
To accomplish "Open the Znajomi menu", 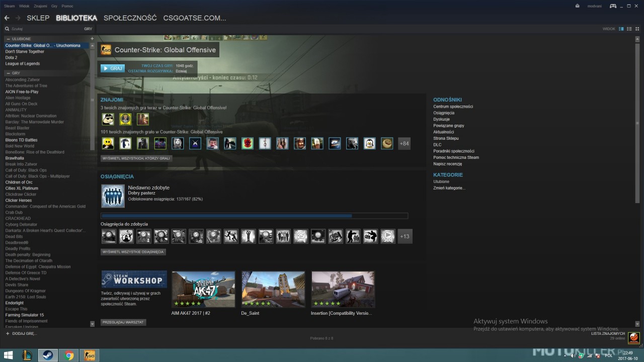I will tap(41, 6).
